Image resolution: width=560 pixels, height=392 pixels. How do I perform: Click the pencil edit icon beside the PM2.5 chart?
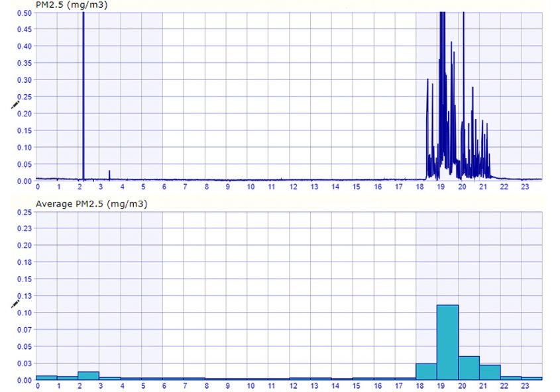pyautogui.click(x=15, y=105)
